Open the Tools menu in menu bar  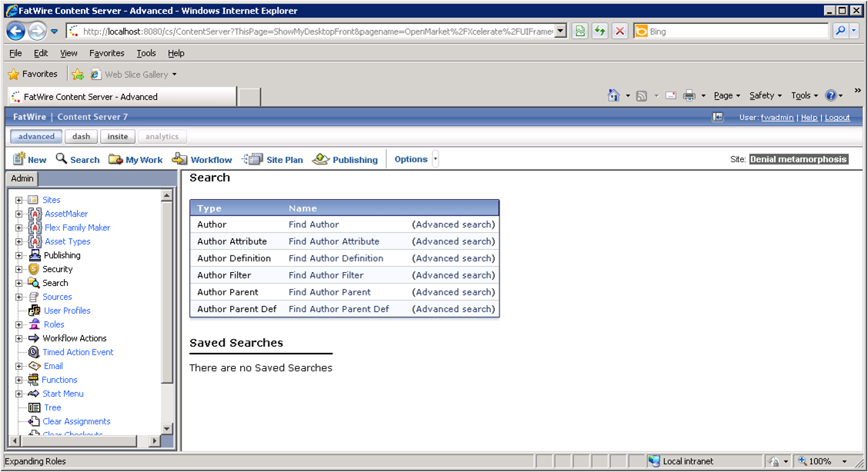(x=146, y=53)
